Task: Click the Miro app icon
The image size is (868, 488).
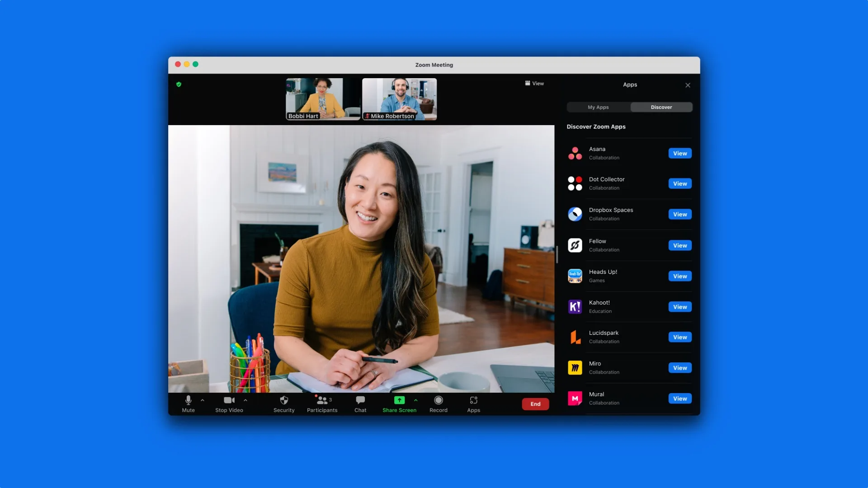Action: point(575,368)
